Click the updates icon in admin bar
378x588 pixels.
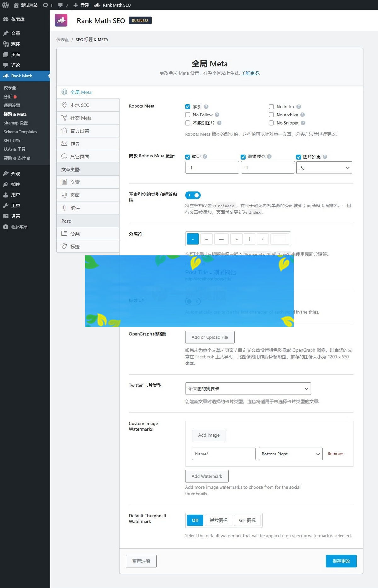point(45,5)
